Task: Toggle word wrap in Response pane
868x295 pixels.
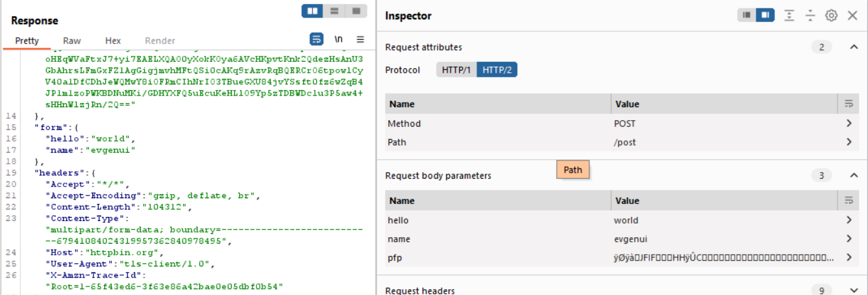Action: pos(316,39)
